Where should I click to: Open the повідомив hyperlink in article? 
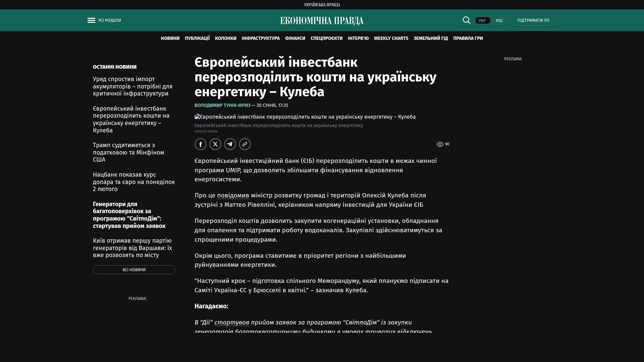(x=233, y=195)
